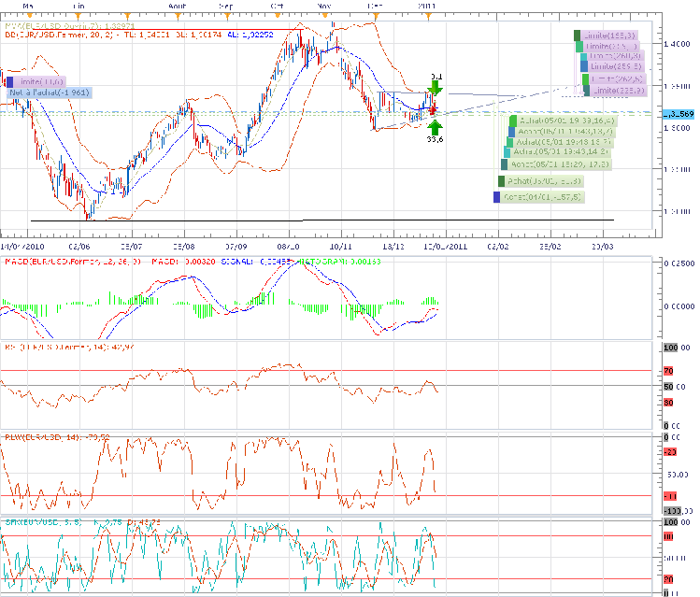The image size is (700, 597).
Task: Click the orange marker under Sep
Action: point(226,14)
